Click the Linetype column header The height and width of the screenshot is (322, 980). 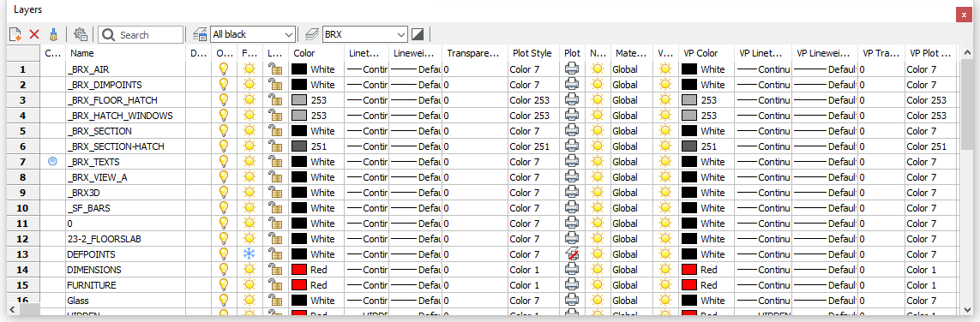tap(366, 54)
